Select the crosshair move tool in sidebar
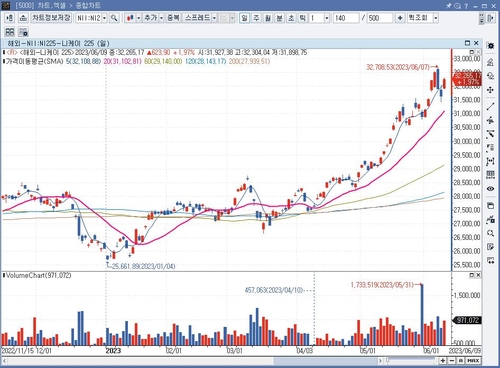 point(490,90)
